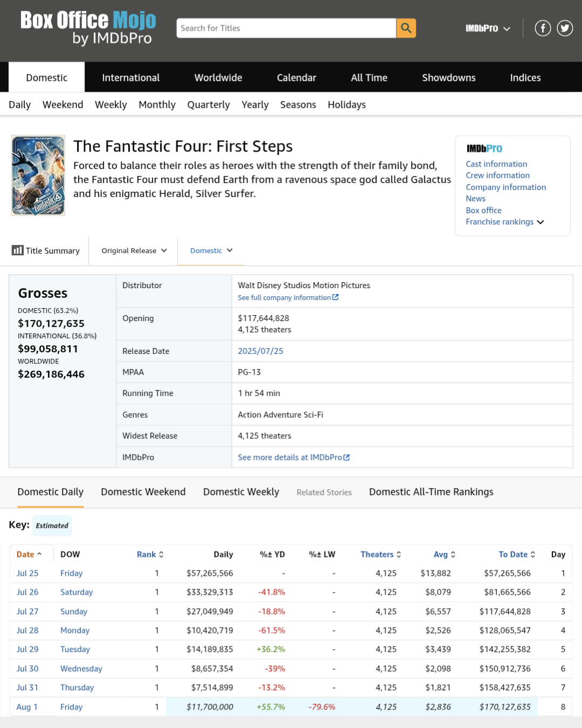Click the +36.2% Tuesday change value

271,649
